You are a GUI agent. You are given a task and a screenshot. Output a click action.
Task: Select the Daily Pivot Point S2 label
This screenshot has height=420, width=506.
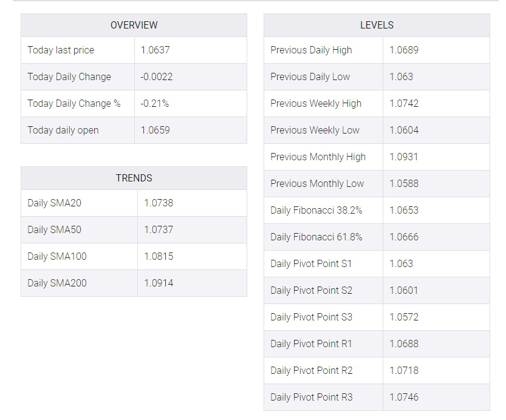pyautogui.click(x=311, y=291)
